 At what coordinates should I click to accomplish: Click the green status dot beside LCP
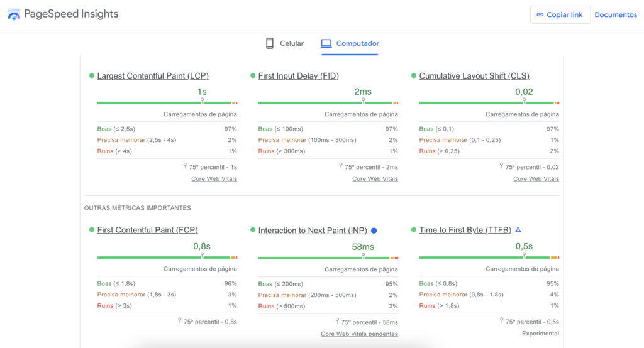coord(92,75)
